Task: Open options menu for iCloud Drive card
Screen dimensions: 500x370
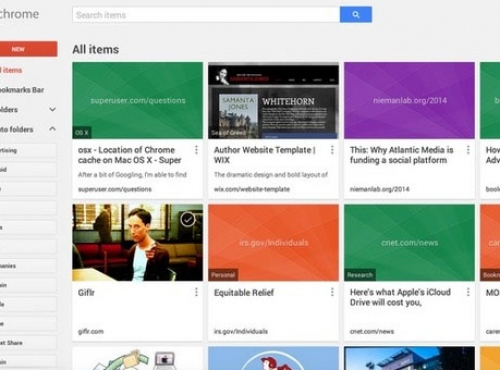Action: [x=468, y=292]
